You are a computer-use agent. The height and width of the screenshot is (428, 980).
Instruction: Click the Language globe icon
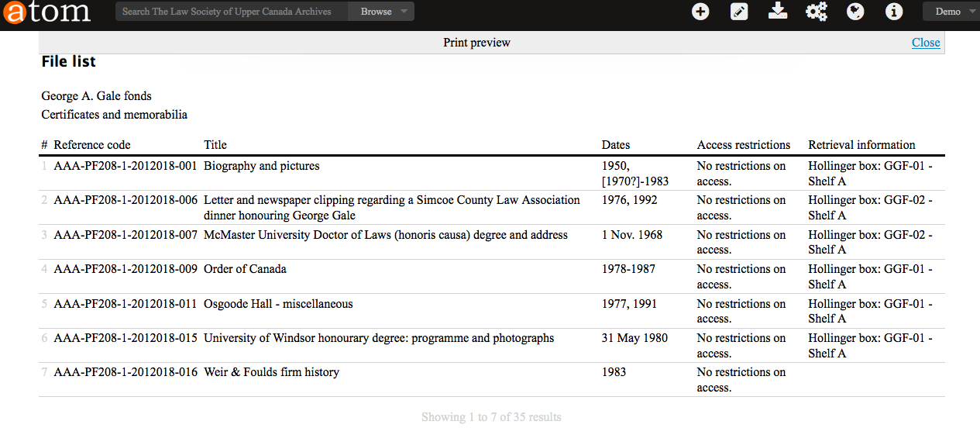click(x=855, y=12)
